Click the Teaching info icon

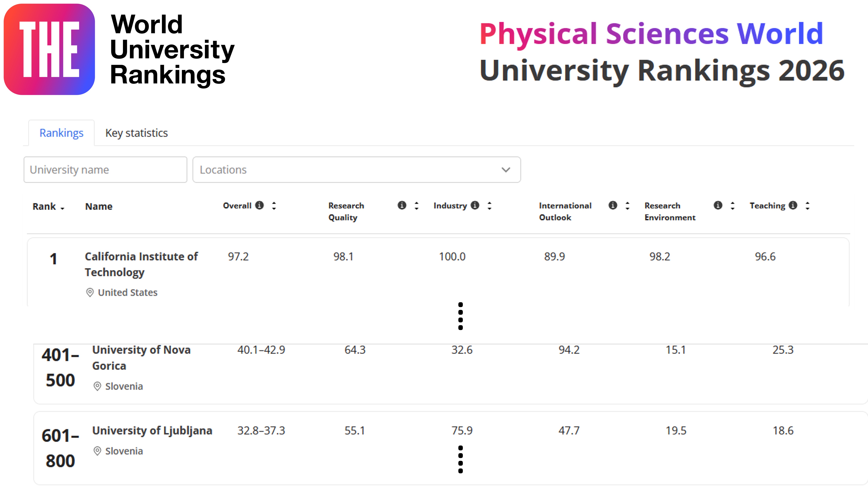pos(793,205)
